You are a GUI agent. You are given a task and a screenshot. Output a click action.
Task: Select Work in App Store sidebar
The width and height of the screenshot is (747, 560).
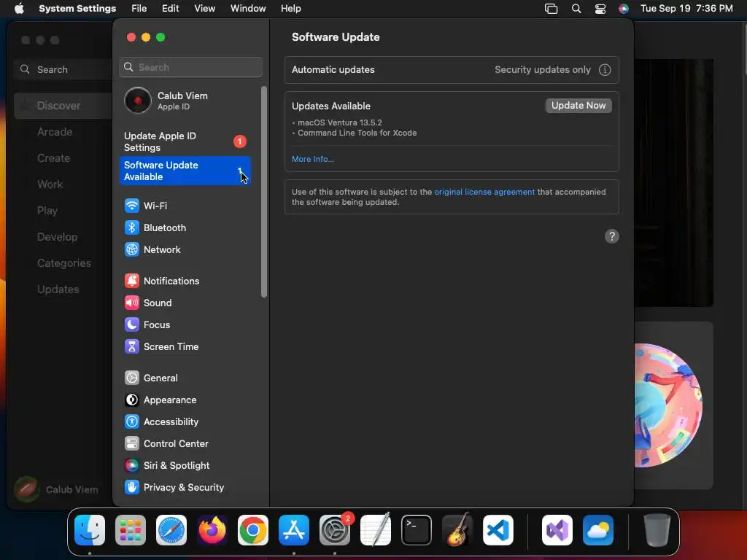50,184
